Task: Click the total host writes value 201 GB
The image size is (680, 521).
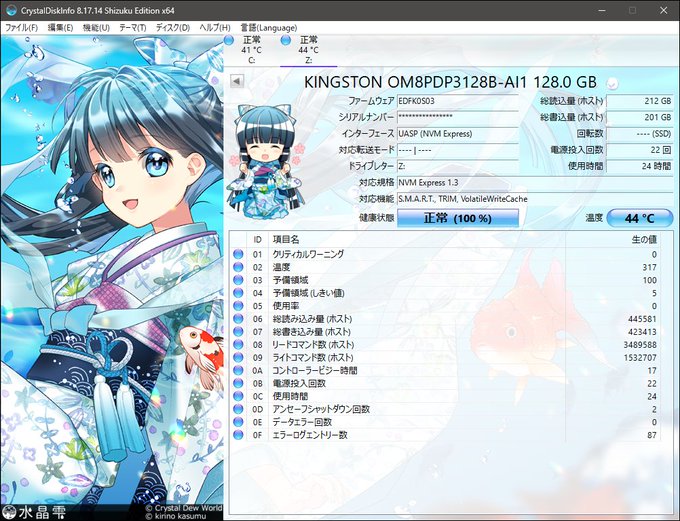Action: (640, 117)
